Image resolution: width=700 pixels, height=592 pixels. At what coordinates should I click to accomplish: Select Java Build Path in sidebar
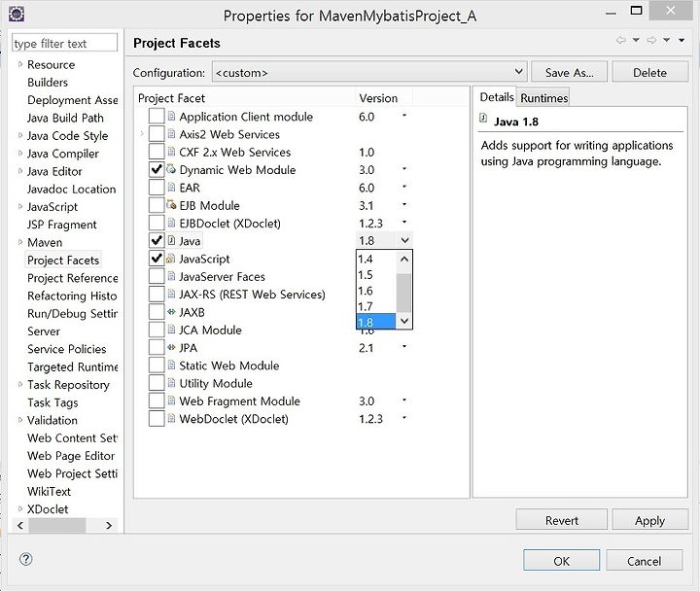tap(65, 118)
